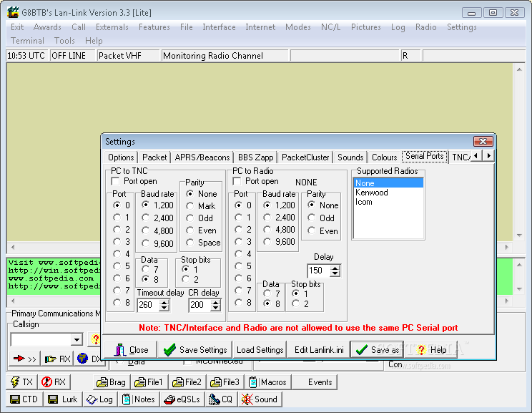Image resolution: width=532 pixels, height=413 pixels.
Task: Switch to the APRS/Beacons tab
Action: tap(202, 157)
